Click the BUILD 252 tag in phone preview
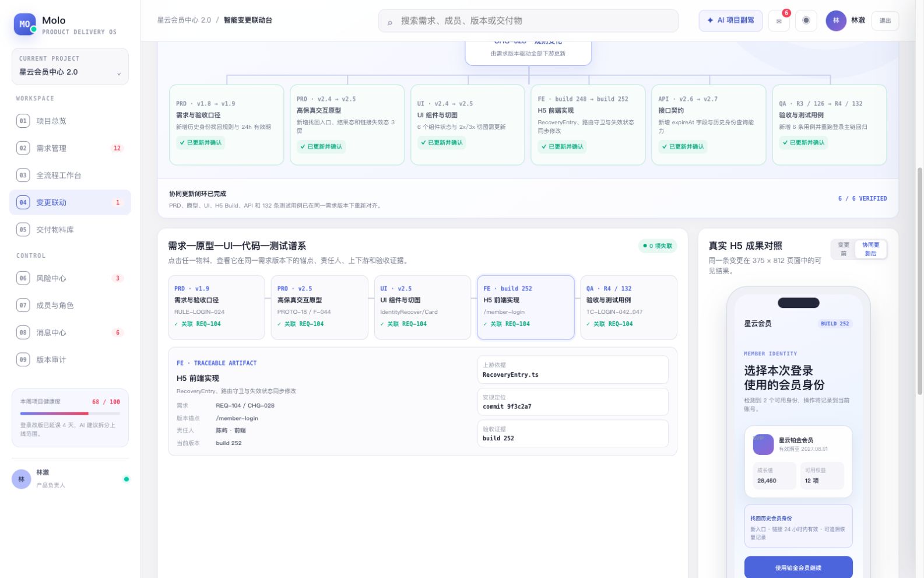The image size is (924, 578). tap(835, 324)
